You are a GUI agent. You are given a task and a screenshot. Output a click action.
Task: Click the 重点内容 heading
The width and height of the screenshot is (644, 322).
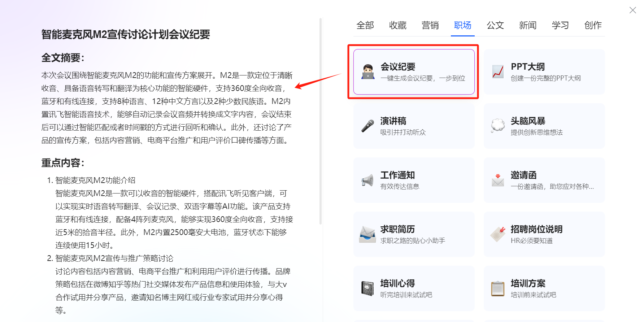[63, 163]
